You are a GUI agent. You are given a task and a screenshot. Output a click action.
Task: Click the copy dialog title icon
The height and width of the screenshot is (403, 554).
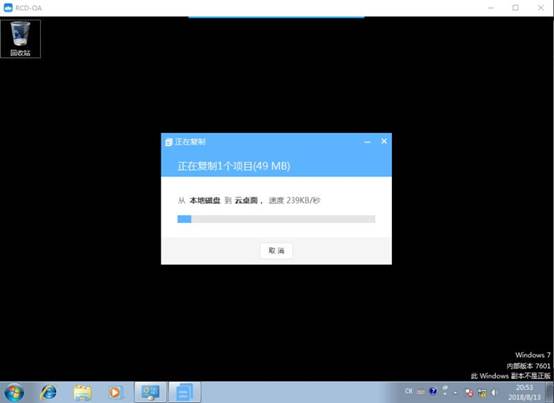click(x=169, y=142)
